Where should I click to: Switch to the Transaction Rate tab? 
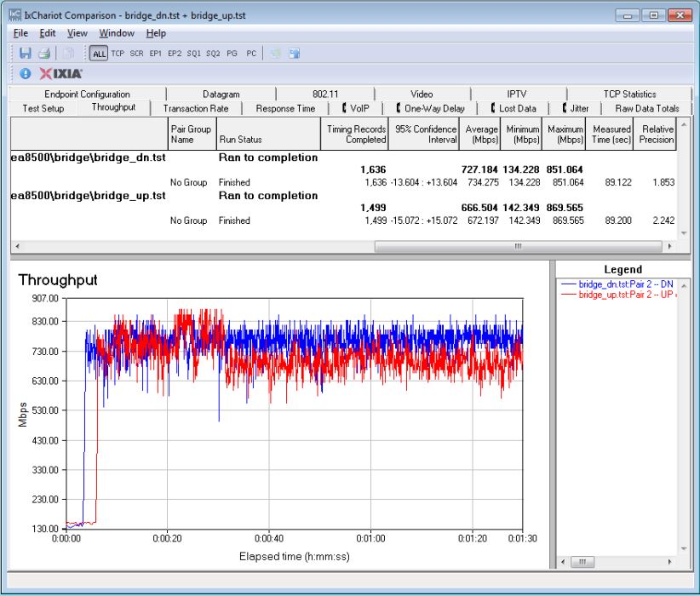196,108
